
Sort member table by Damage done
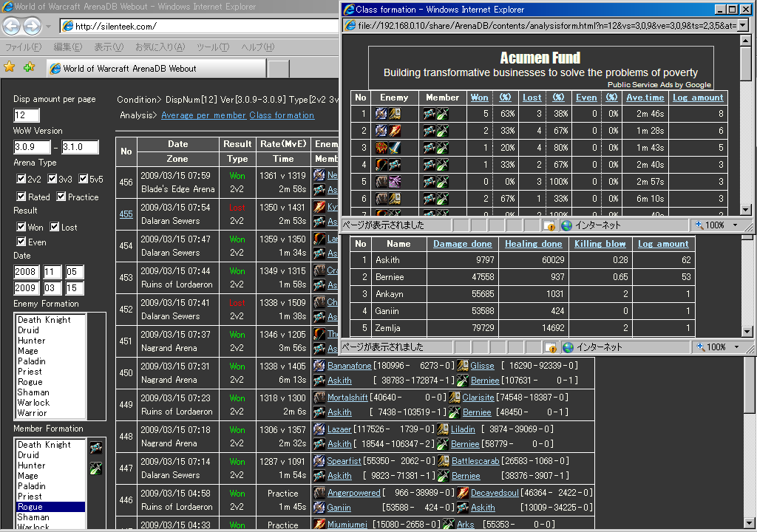pos(463,244)
